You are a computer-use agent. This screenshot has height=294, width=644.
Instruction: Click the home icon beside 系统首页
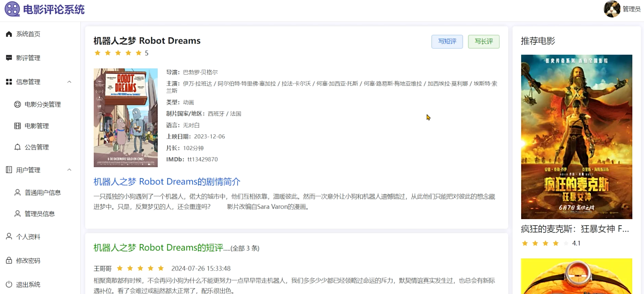9,34
